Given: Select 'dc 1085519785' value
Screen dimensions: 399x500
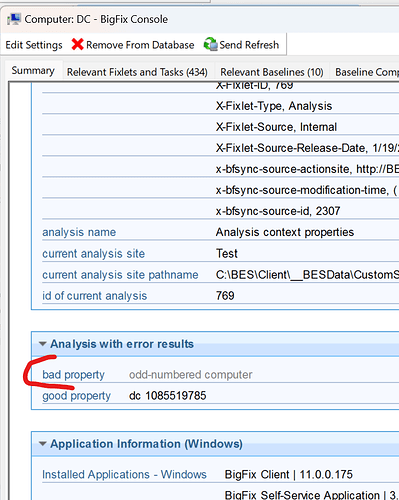Looking at the screenshot, I should pyautogui.click(x=168, y=396).
